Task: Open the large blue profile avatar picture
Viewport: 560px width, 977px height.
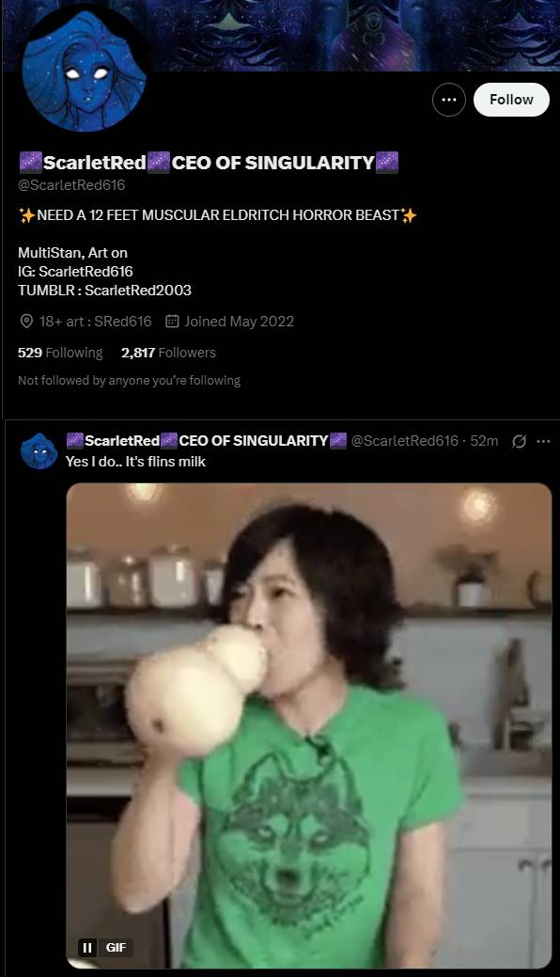Action: point(84,70)
